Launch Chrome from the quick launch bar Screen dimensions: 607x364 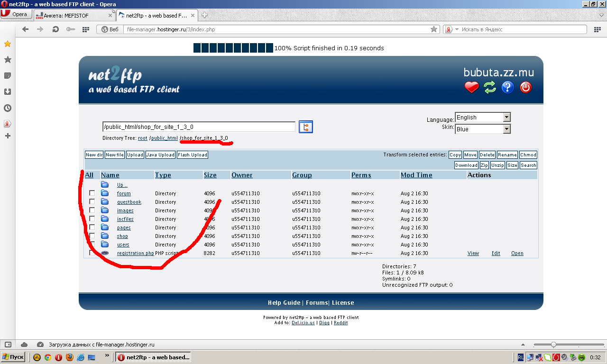click(x=47, y=357)
